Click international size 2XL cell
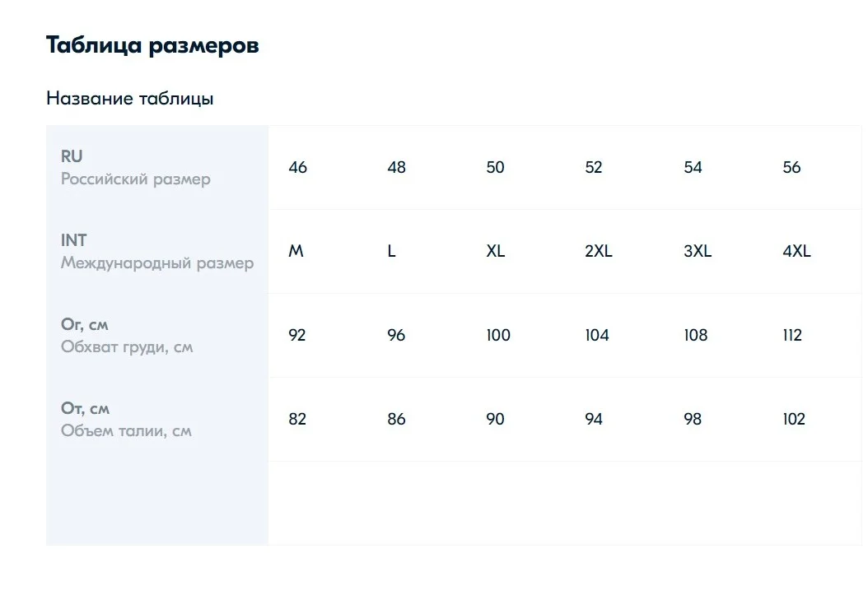The width and height of the screenshot is (868, 590). [x=614, y=252]
